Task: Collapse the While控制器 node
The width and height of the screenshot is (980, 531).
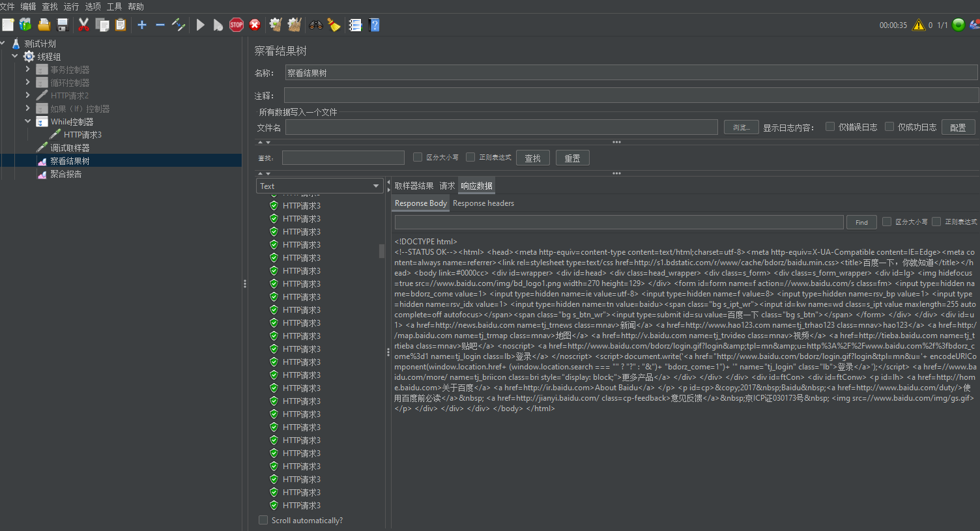Action: pos(27,121)
